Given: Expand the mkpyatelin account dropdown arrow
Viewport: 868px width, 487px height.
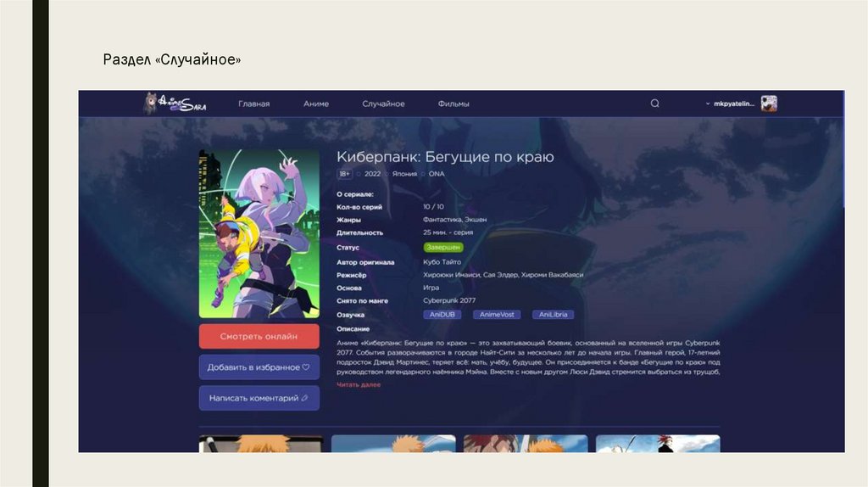Looking at the screenshot, I should pos(708,104).
